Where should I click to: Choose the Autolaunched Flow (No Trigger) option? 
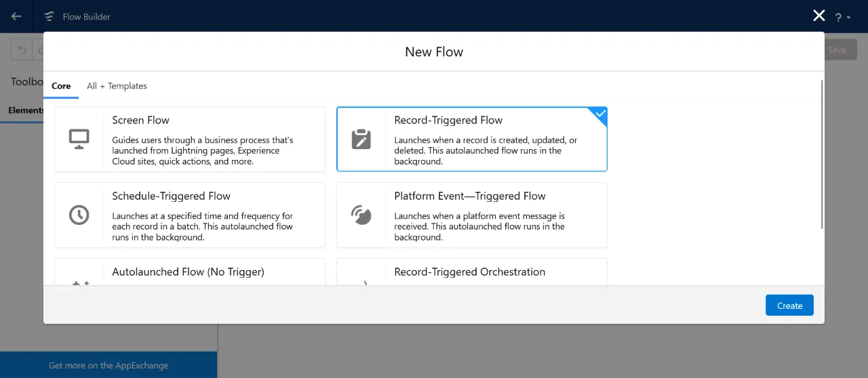tap(190, 272)
